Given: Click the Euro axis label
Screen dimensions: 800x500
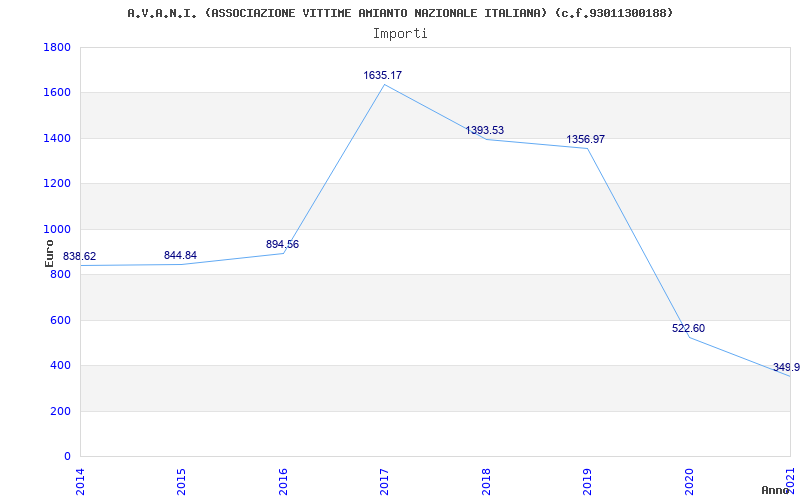Looking at the screenshot, I should click(49, 253).
